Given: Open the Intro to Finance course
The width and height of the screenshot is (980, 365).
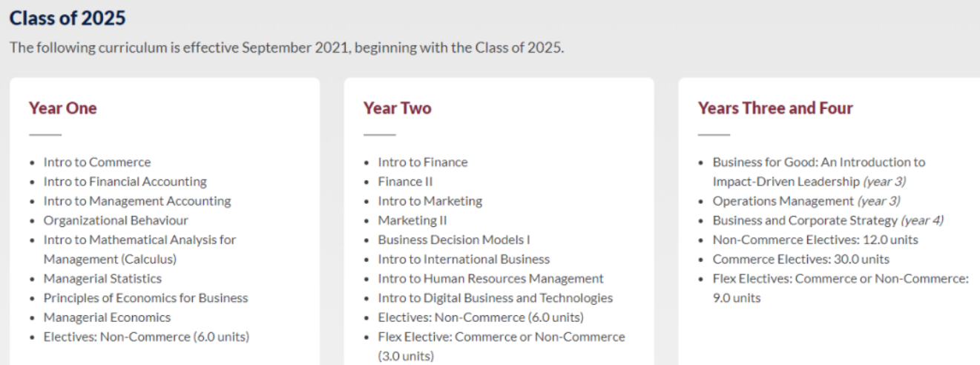Looking at the screenshot, I should point(423,162).
